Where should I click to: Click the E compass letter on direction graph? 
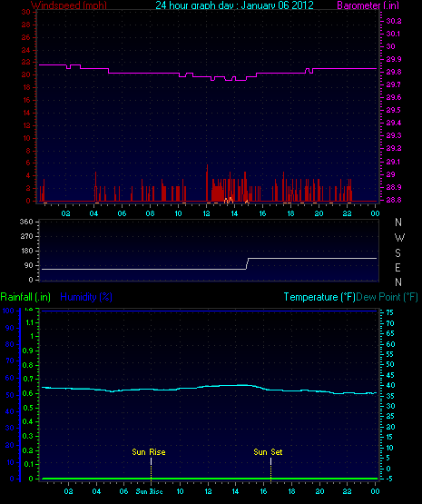pos(397,267)
